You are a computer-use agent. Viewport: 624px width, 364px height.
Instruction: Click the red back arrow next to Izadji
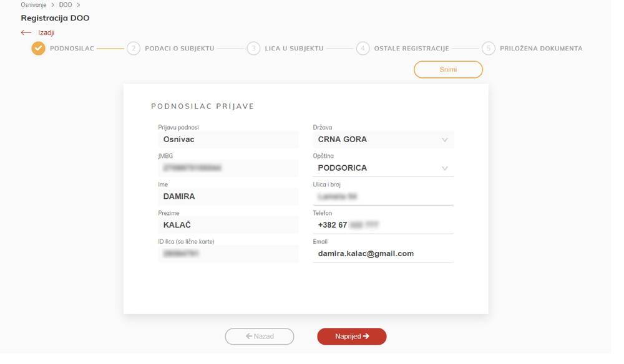(26, 32)
